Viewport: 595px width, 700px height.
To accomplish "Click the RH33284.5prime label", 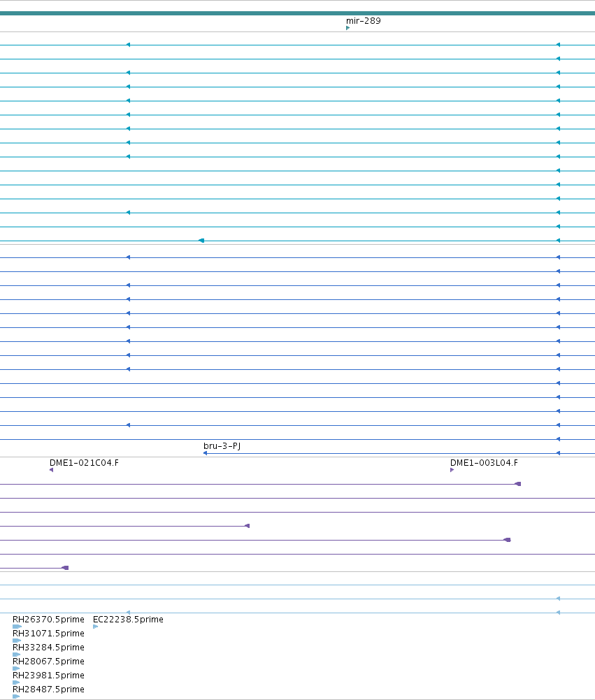I will [x=48, y=647].
